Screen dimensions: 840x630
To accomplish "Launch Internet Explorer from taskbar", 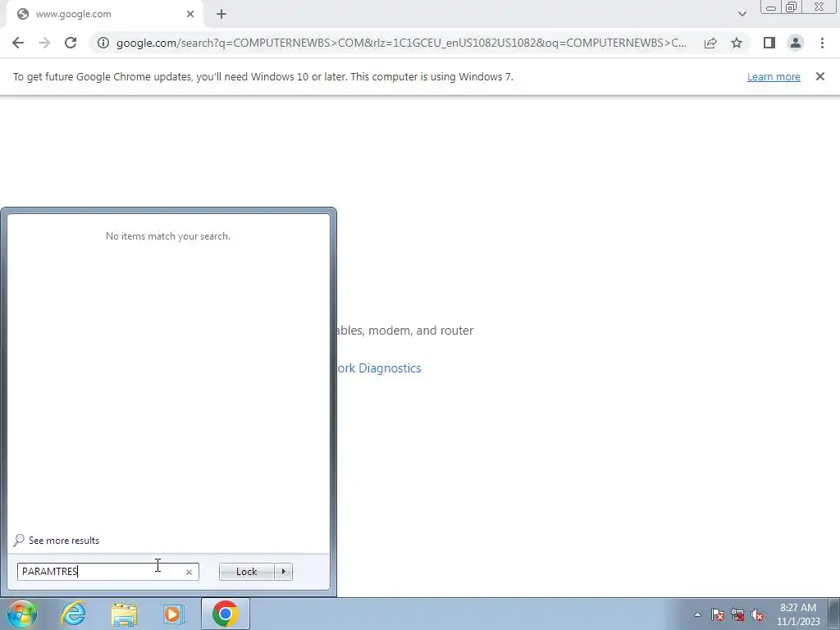I will 73,614.
